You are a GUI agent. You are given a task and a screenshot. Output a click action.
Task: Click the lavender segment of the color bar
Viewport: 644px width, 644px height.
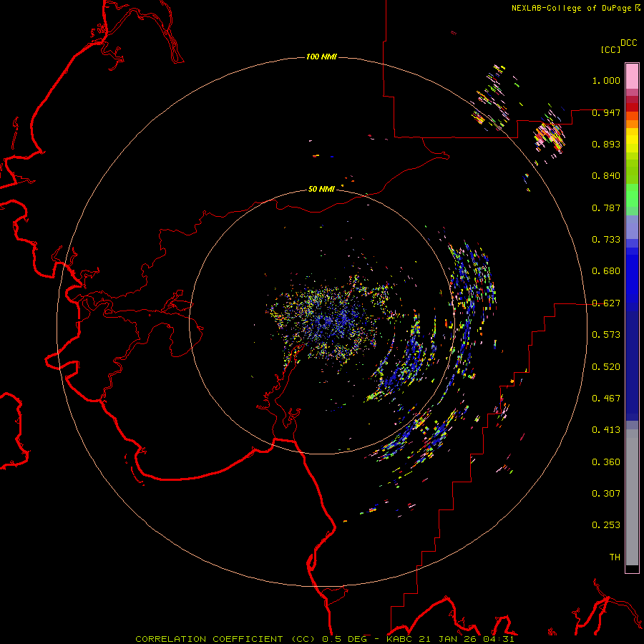tap(632, 227)
